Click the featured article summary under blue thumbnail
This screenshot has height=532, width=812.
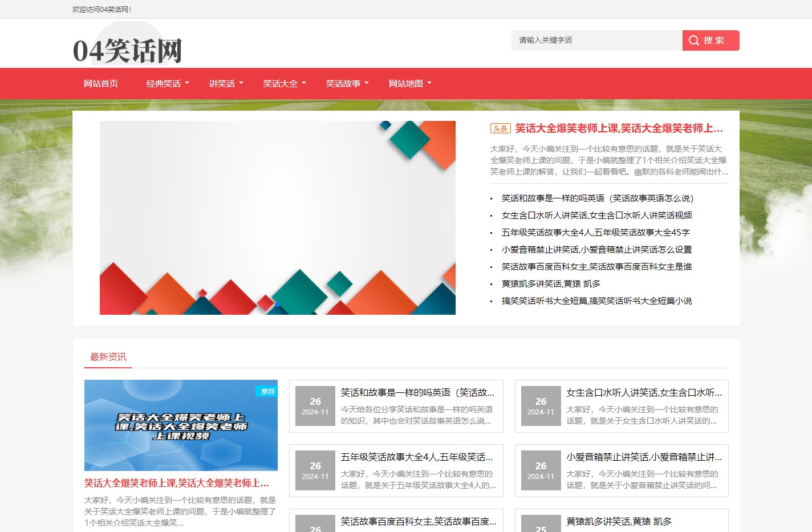[x=180, y=511]
